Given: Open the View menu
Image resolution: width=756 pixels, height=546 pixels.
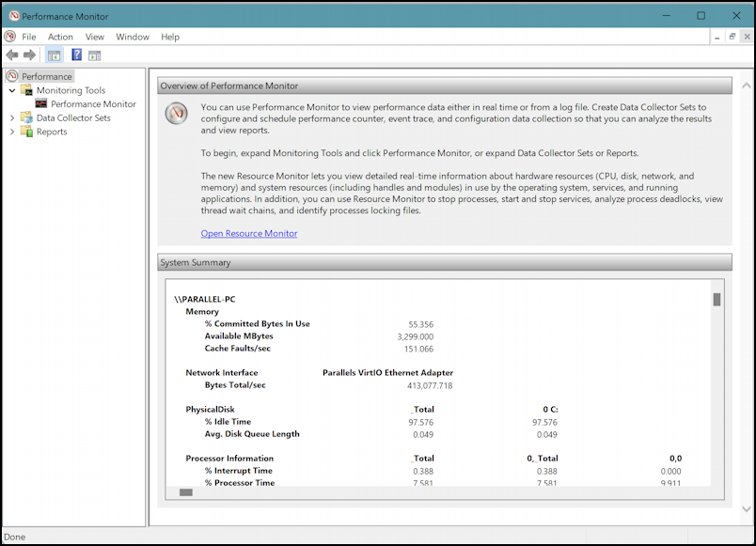Looking at the screenshot, I should pos(94,37).
